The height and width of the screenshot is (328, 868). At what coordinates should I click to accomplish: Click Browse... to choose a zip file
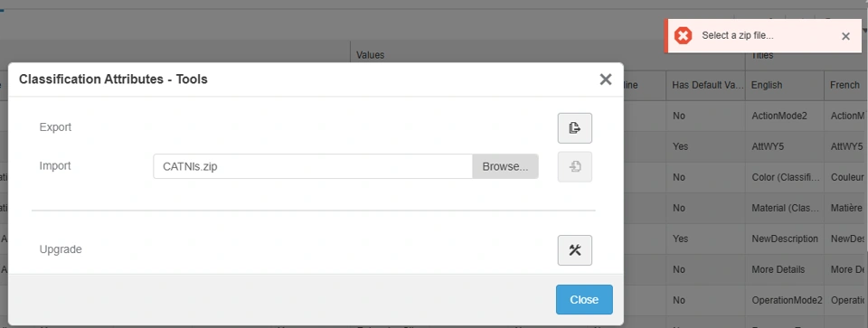[x=505, y=166]
